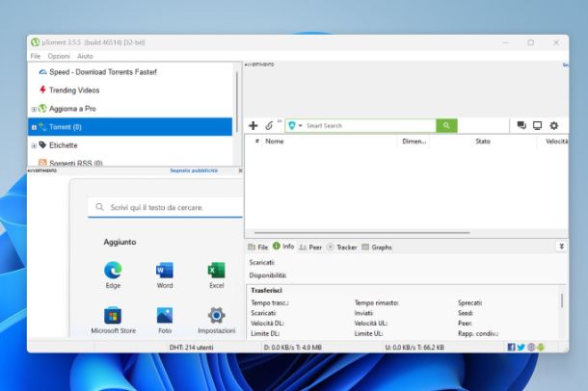Click the Speed cloud icon in sidebar
Viewport: 588px width, 391px height.
coord(42,72)
